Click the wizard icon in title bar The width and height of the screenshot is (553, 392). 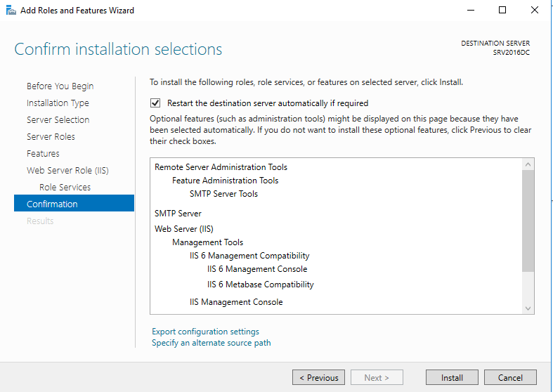click(11, 11)
